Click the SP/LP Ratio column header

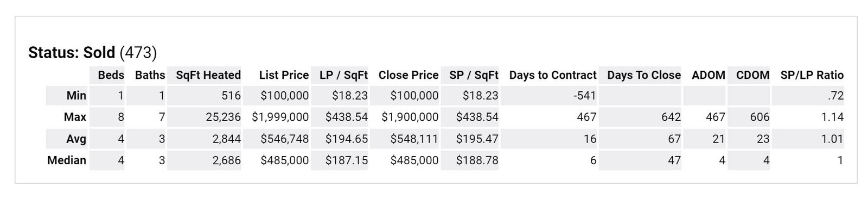click(812, 75)
